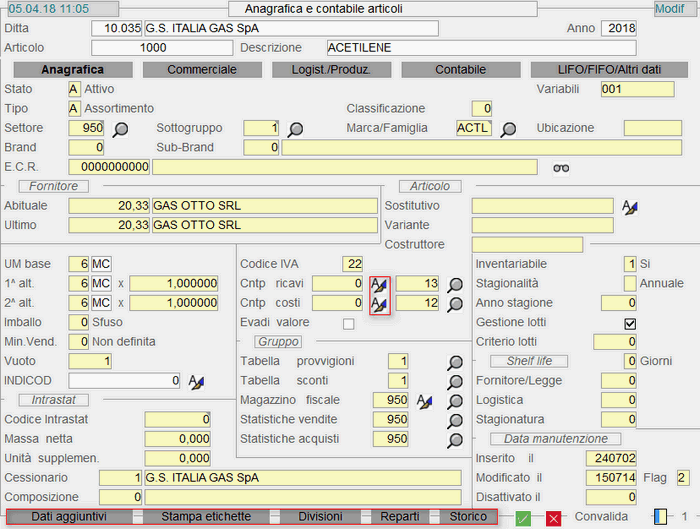Viewport: 700px width, 529px height.
Task: Uncheck the Gestione lotti checkbox
Action: (629, 323)
